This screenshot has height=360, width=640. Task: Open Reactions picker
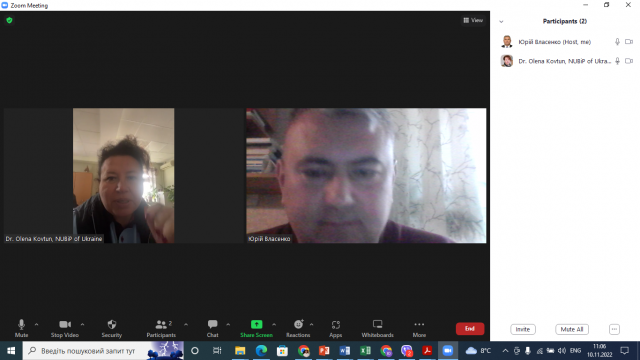pyautogui.click(x=298, y=328)
